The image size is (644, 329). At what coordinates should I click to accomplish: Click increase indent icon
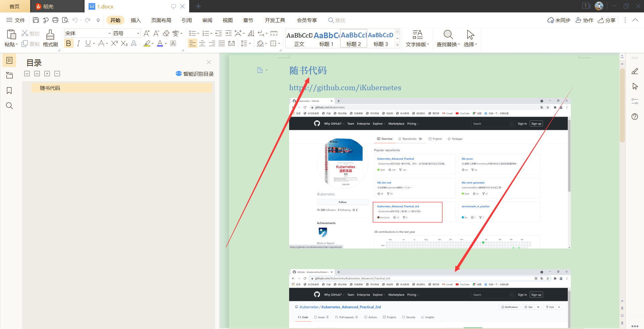click(228, 33)
